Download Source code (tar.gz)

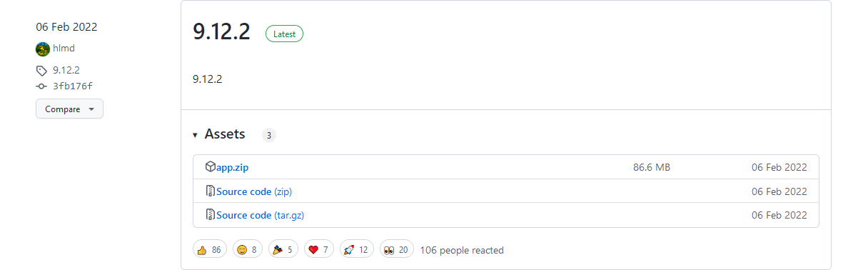tap(261, 215)
